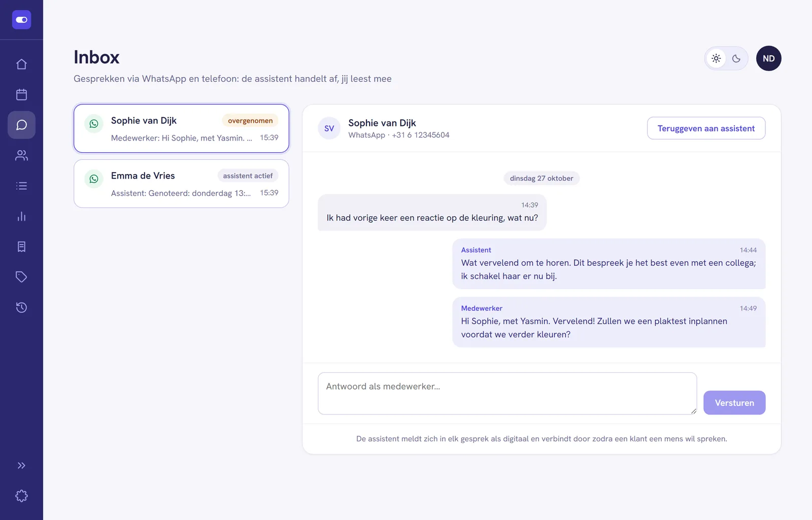Click the dinsdag 27 oktober date label
Screen dimensions: 812x520
542,179
